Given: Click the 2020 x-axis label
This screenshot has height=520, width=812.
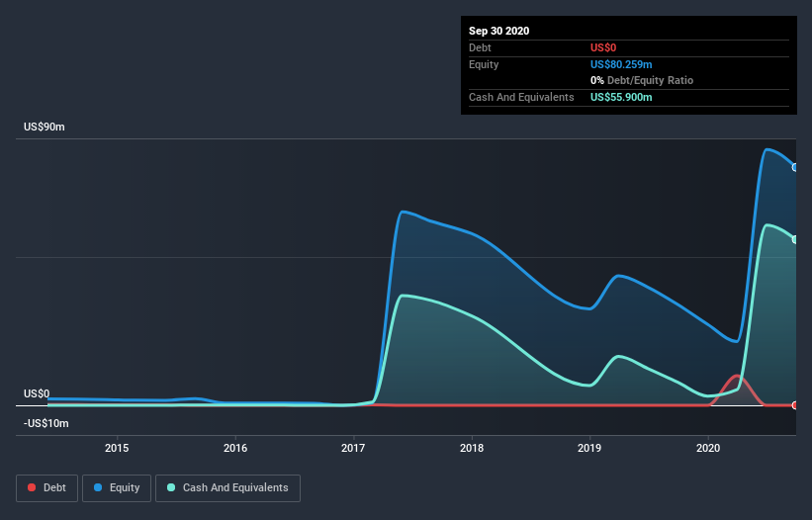Looking at the screenshot, I should [708, 448].
